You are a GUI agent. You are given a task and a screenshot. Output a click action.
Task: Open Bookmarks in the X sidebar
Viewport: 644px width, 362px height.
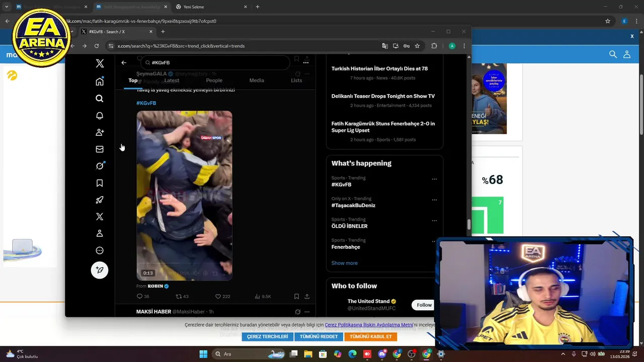[x=100, y=183]
